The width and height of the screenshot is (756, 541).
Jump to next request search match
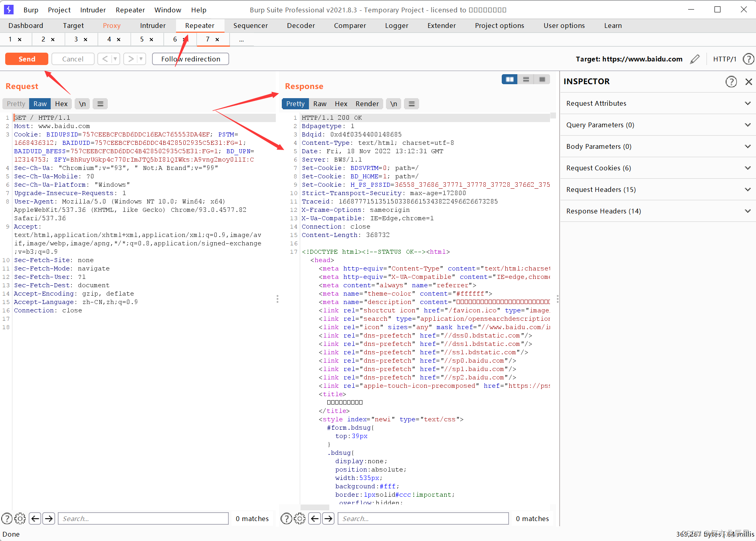(49, 519)
